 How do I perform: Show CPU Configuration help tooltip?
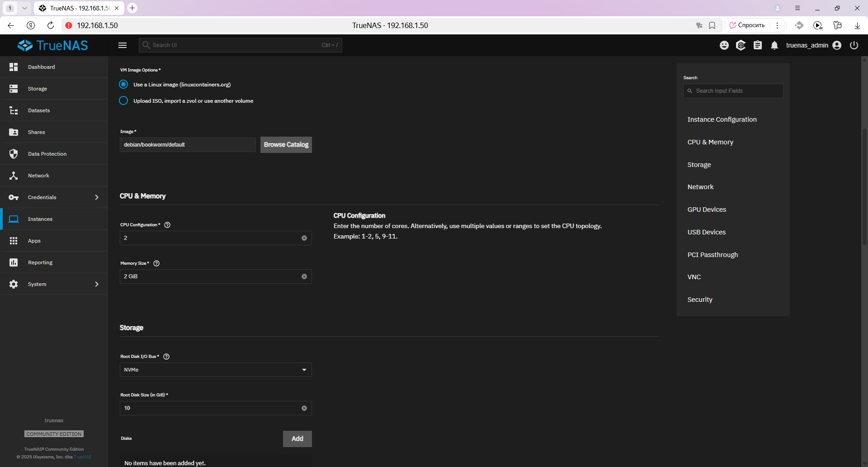point(167,225)
